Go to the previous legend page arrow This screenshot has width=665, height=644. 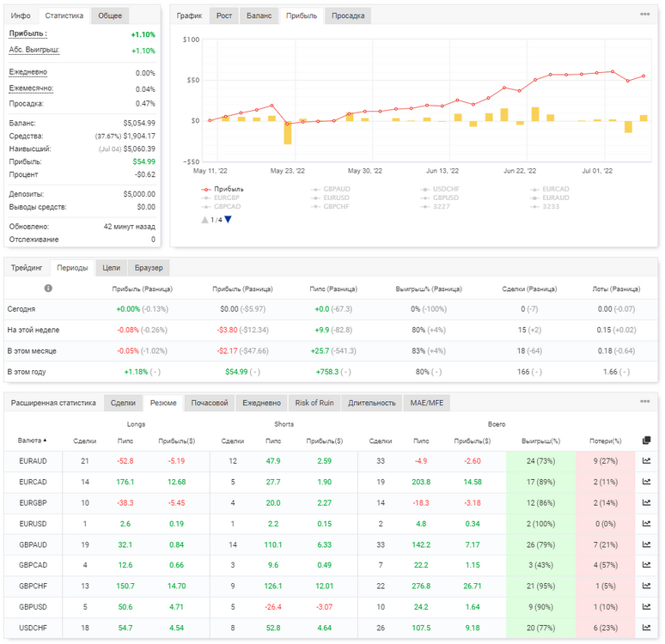pos(204,220)
